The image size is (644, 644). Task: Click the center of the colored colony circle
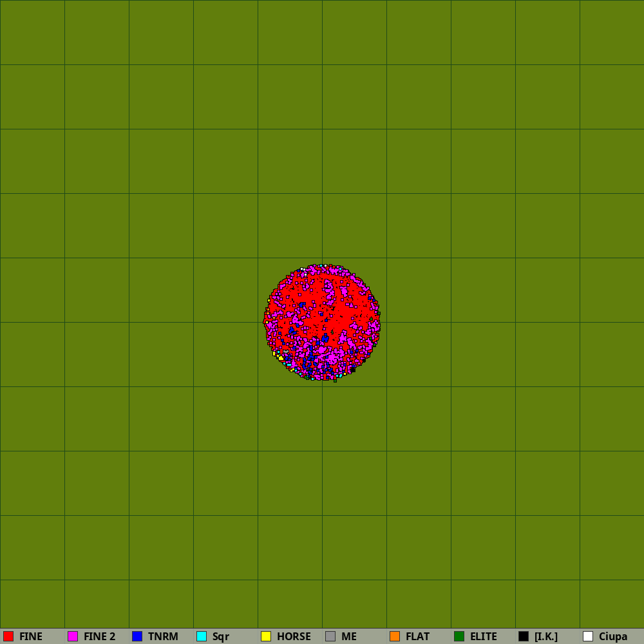click(x=322, y=322)
